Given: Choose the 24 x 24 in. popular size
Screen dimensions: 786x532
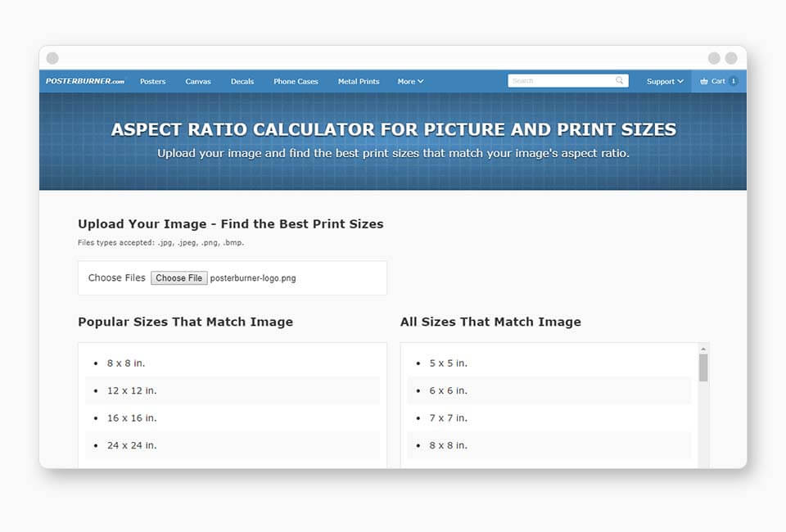Looking at the screenshot, I should click(x=132, y=445).
